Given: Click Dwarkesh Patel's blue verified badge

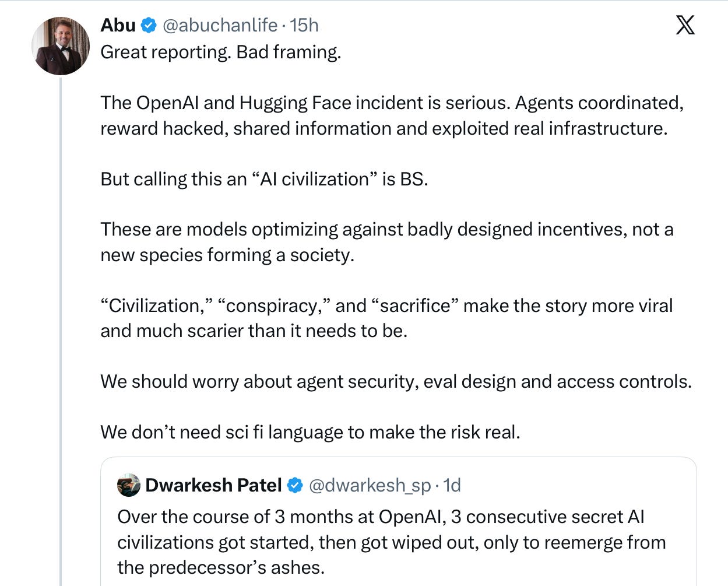Looking at the screenshot, I should (x=295, y=485).
